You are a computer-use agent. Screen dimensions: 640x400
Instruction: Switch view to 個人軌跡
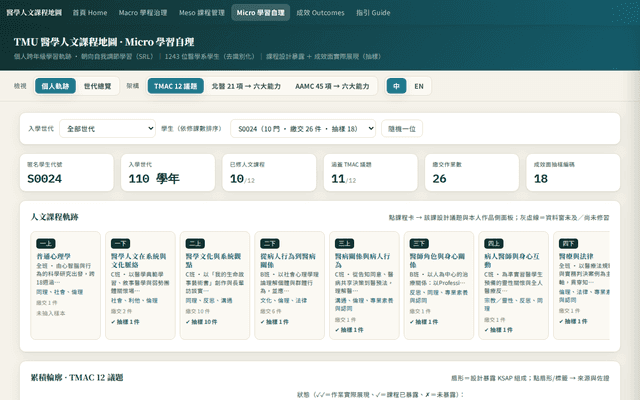click(x=55, y=86)
